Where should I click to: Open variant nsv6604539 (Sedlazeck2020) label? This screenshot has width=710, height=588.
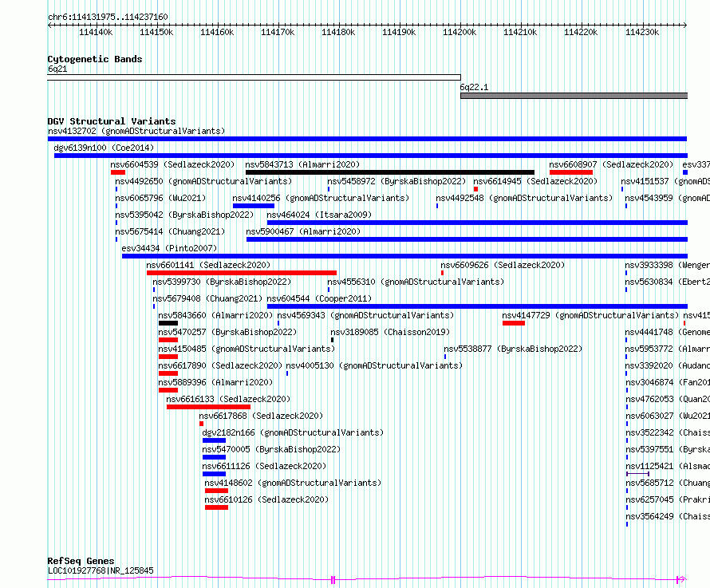pyautogui.click(x=172, y=164)
